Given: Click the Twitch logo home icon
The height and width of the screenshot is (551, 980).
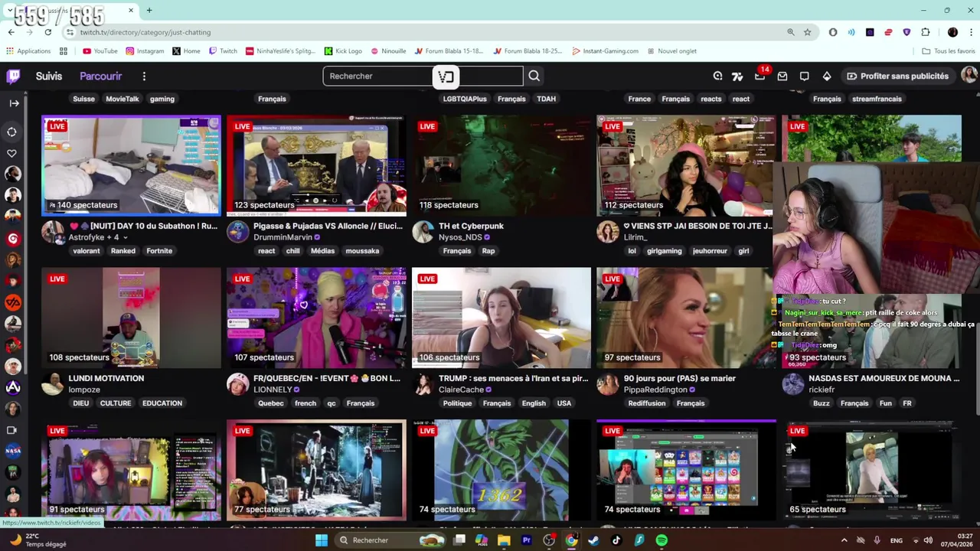Looking at the screenshot, I should click(13, 76).
